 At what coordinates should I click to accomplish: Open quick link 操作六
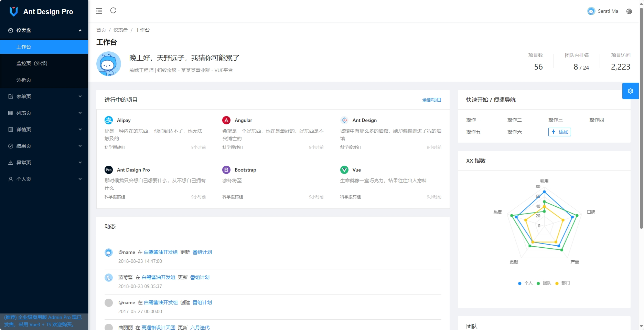pos(514,132)
